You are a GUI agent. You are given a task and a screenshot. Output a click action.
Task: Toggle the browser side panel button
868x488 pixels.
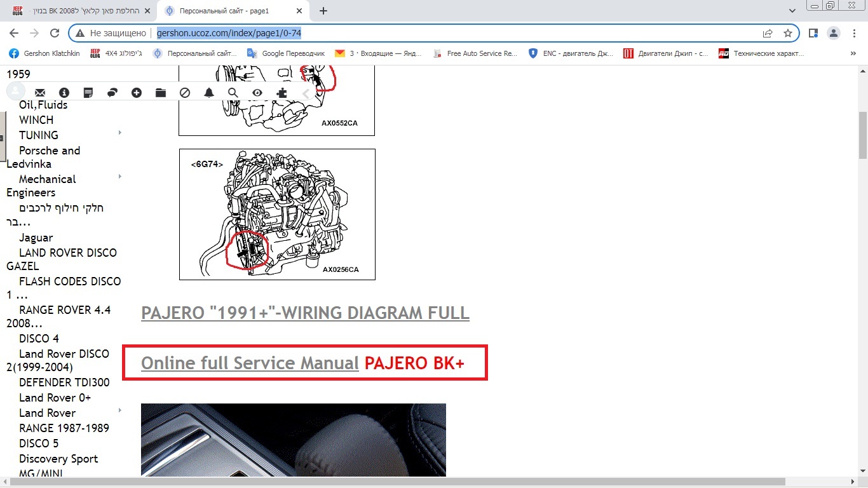[813, 33]
